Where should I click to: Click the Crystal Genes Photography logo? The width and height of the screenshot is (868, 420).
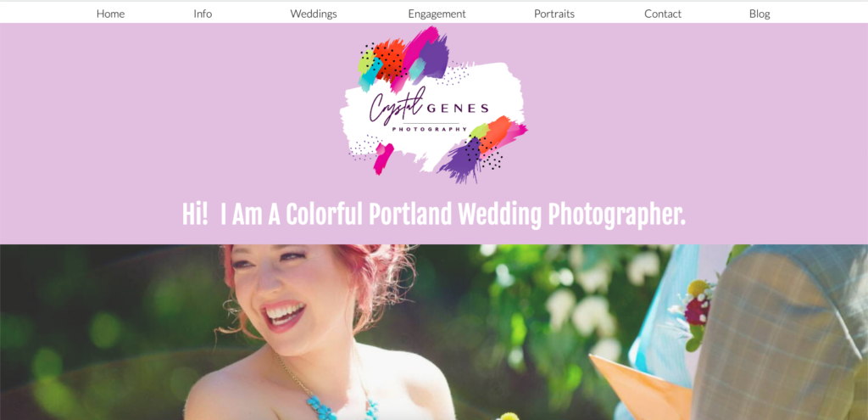click(433, 104)
